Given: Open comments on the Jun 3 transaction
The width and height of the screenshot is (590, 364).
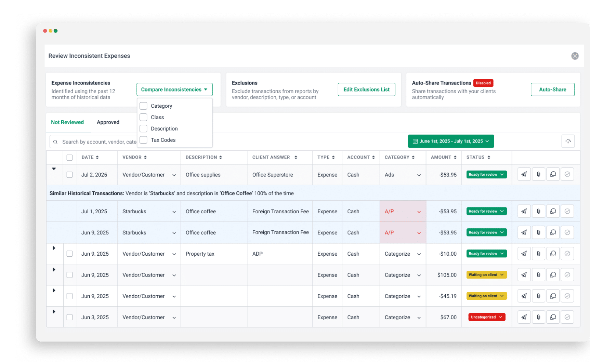Looking at the screenshot, I should (553, 317).
